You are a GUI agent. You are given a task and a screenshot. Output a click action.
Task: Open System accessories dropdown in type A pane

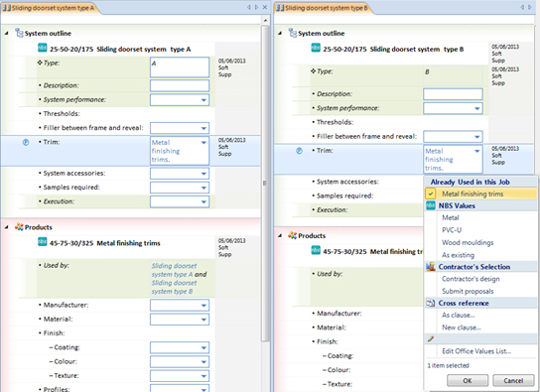[x=203, y=174]
